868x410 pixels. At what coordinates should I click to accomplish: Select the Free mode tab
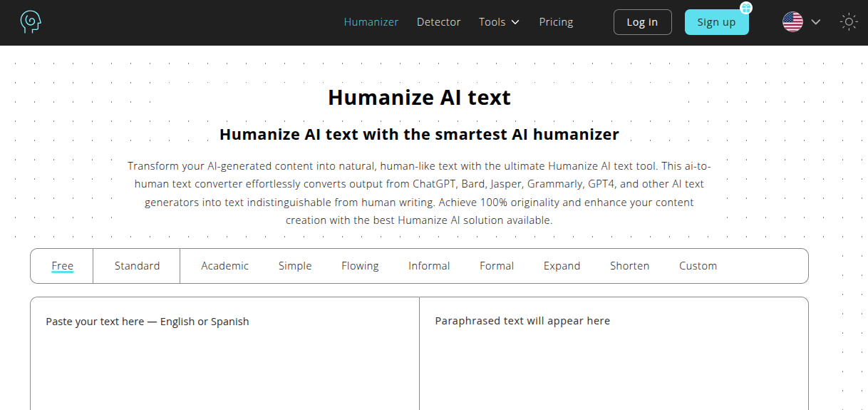[x=63, y=266]
